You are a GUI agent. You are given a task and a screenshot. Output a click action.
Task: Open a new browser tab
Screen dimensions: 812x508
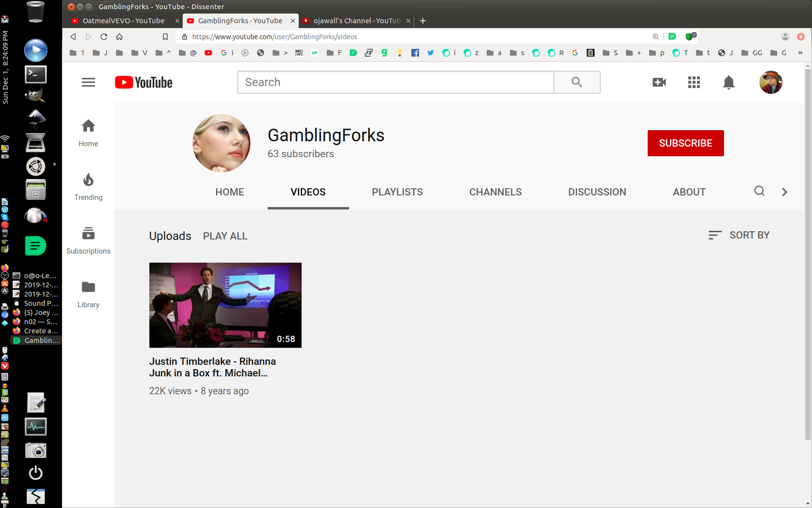[423, 21]
